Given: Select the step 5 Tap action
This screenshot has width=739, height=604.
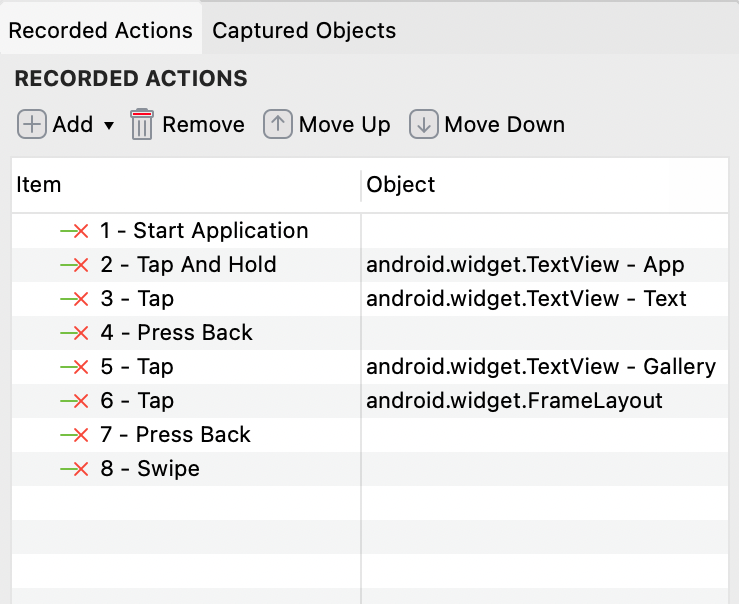Looking at the screenshot, I should (138, 367).
